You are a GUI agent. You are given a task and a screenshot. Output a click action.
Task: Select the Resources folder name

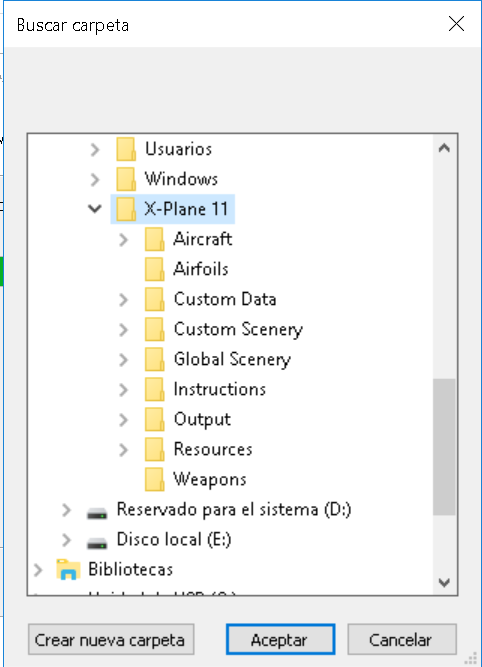tap(213, 450)
